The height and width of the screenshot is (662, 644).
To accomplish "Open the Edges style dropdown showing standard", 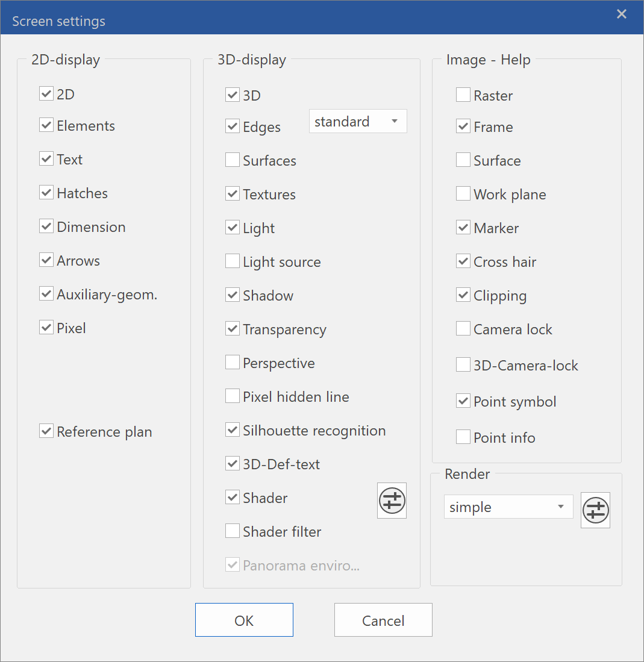I will (358, 121).
